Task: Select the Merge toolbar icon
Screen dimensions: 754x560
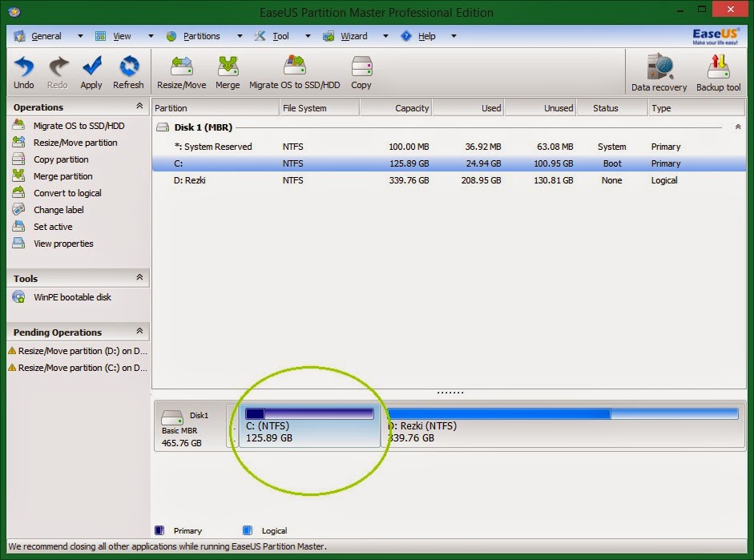Action: pyautogui.click(x=228, y=66)
